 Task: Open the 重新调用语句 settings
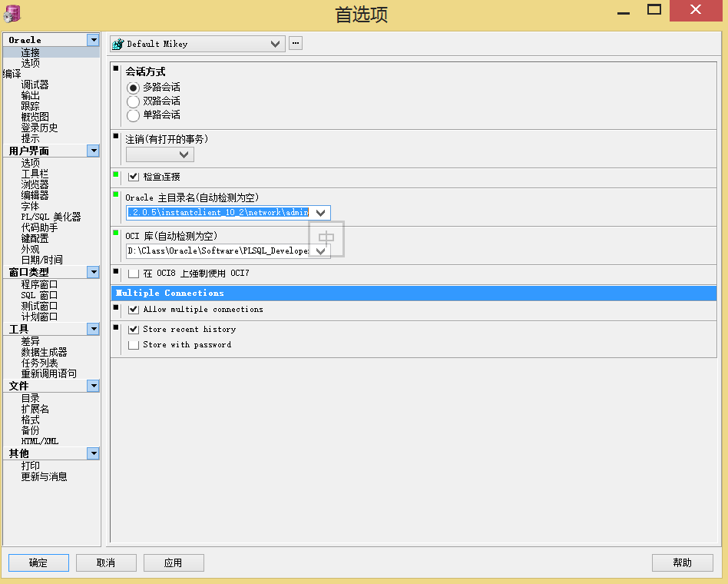point(48,373)
